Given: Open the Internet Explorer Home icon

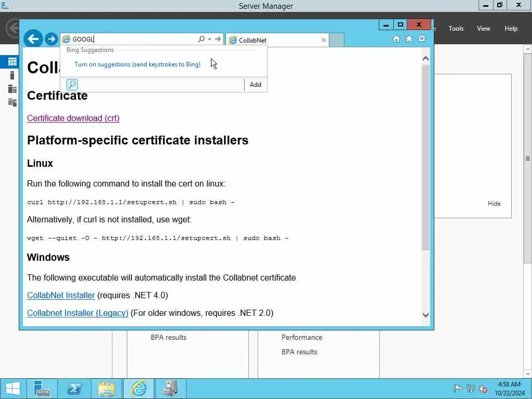Looking at the screenshot, I should pos(396,38).
